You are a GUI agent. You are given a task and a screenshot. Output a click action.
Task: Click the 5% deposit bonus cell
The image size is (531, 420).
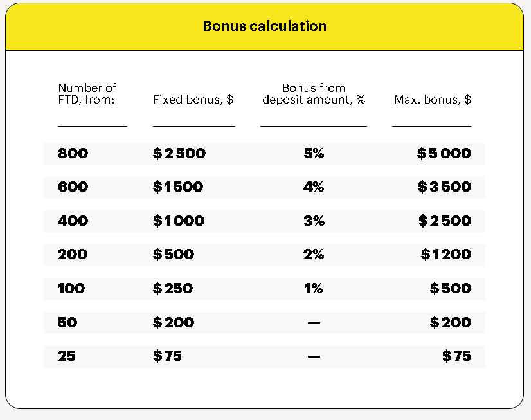pyautogui.click(x=314, y=154)
